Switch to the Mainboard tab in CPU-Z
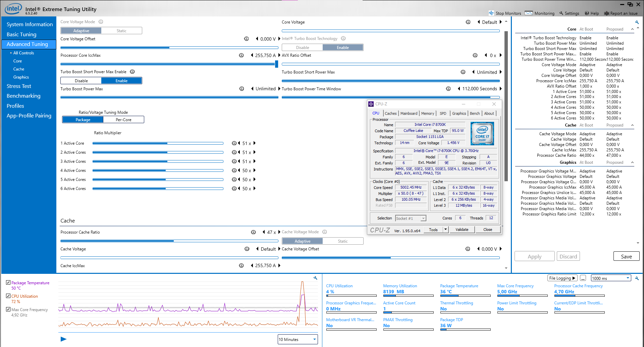Screen dimensions: 644x347 [409, 113]
